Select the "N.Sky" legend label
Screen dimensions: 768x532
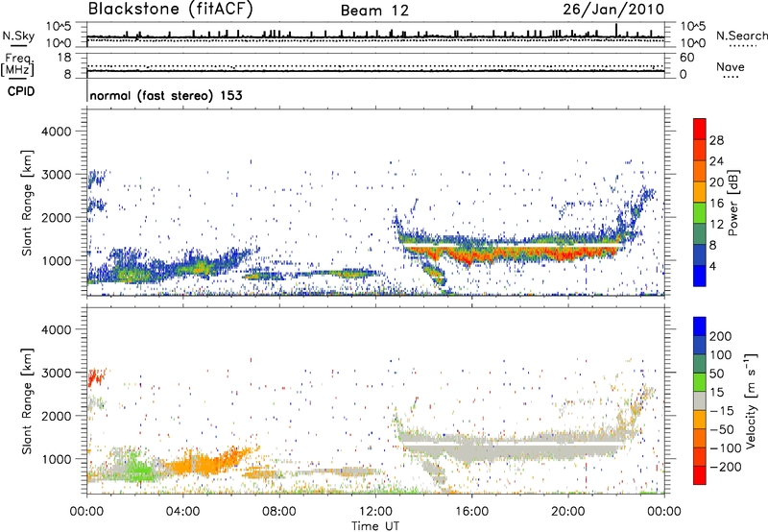pyautogui.click(x=18, y=36)
